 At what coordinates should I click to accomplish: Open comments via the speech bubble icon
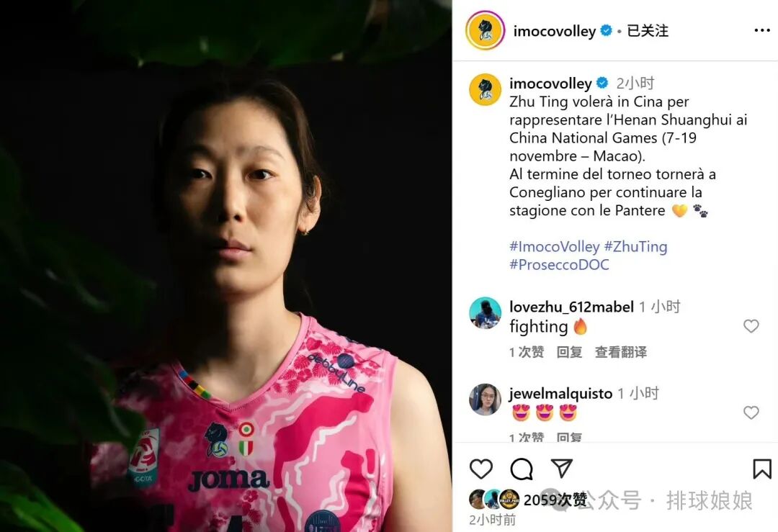(x=522, y=469)
